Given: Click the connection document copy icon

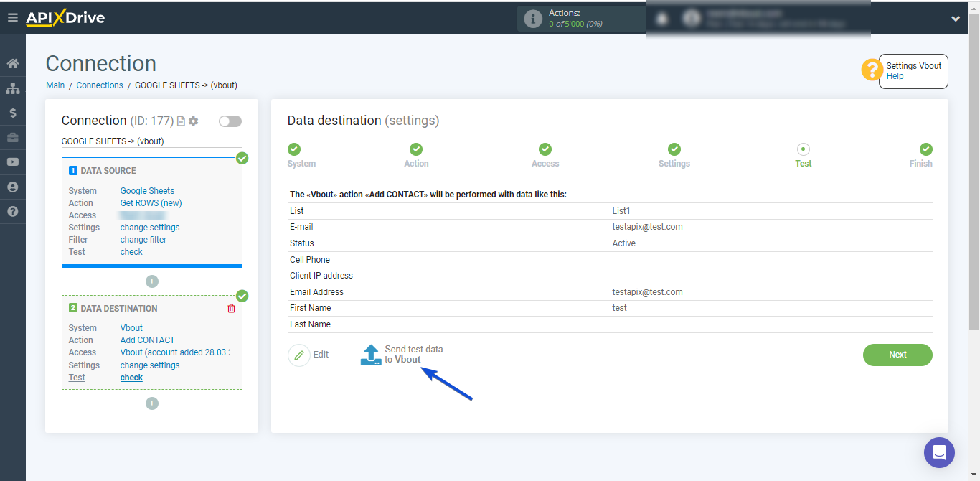Looking at the screenshot, I should tap(181, 121).
